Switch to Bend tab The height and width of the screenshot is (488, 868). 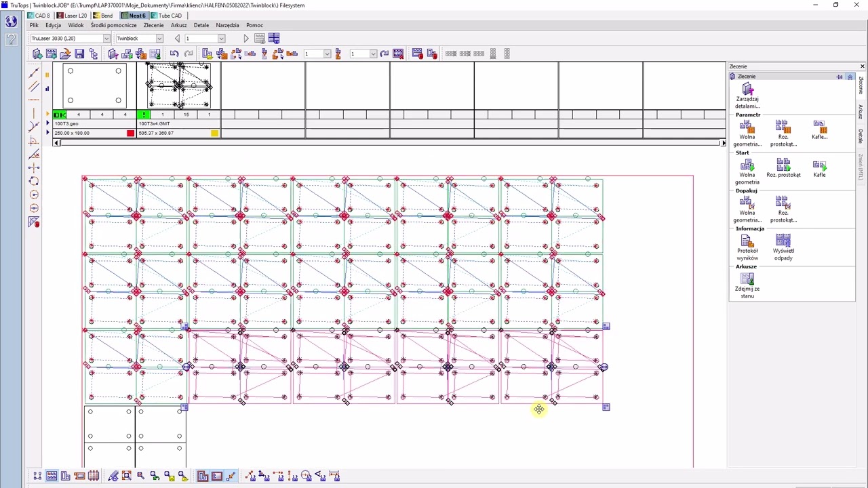click(x=103, y=16)
